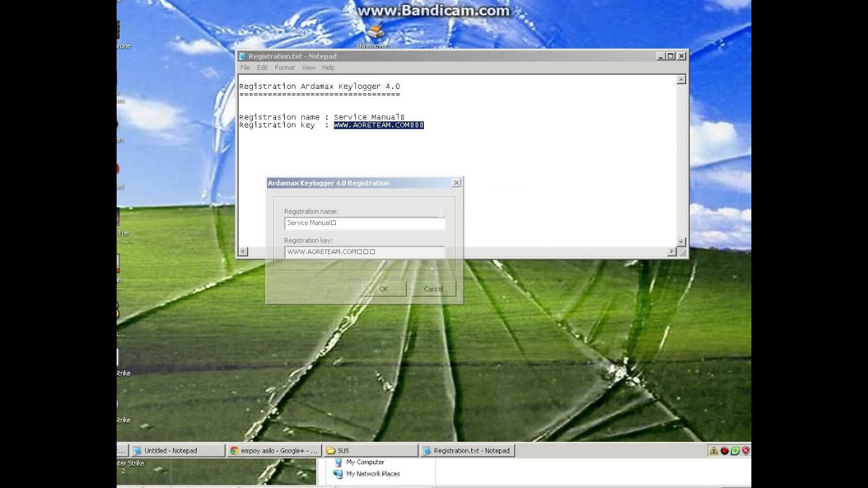This screenshot has height=488, width=868.
Task: Click the 'Registration name:' label in dialog
Action: (311, 211)
